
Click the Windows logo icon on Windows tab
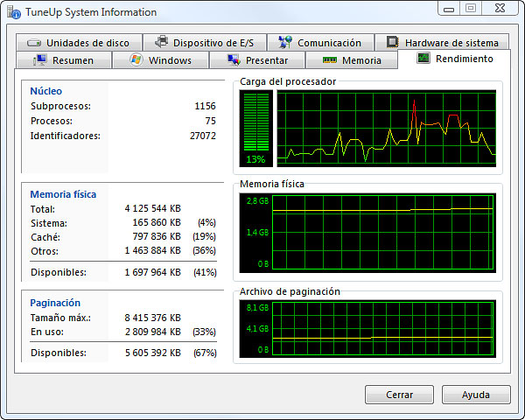[136, 60]
